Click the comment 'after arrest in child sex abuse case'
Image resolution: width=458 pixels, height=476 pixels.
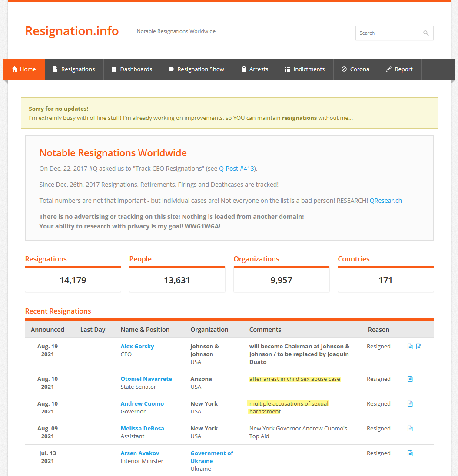[295, 379]
